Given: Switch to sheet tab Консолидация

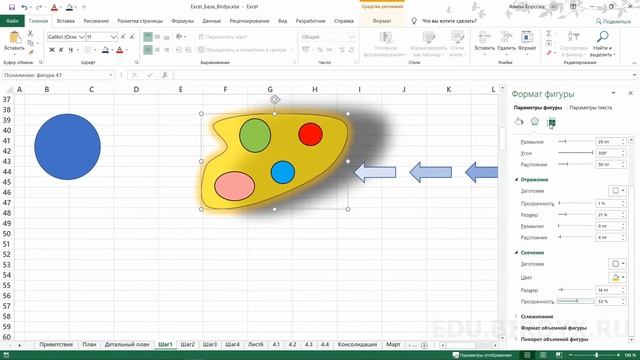Looking at the screenshot, I should [x=357, y=344].
